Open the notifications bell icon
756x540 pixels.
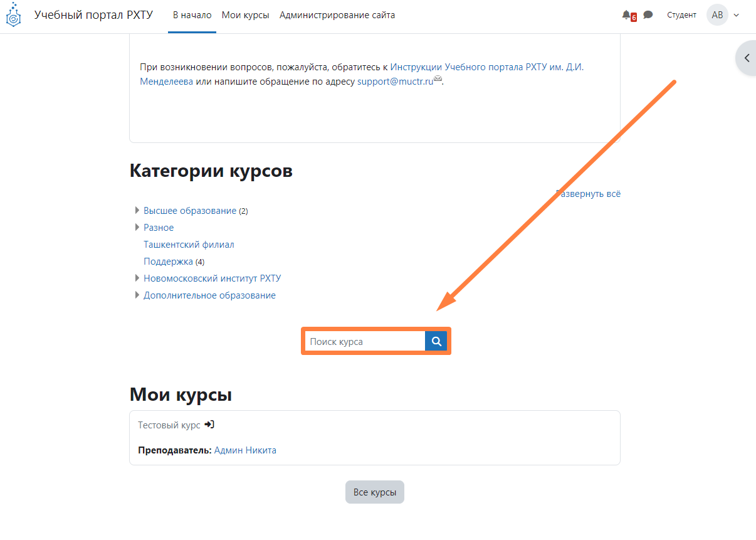[626, 15]
